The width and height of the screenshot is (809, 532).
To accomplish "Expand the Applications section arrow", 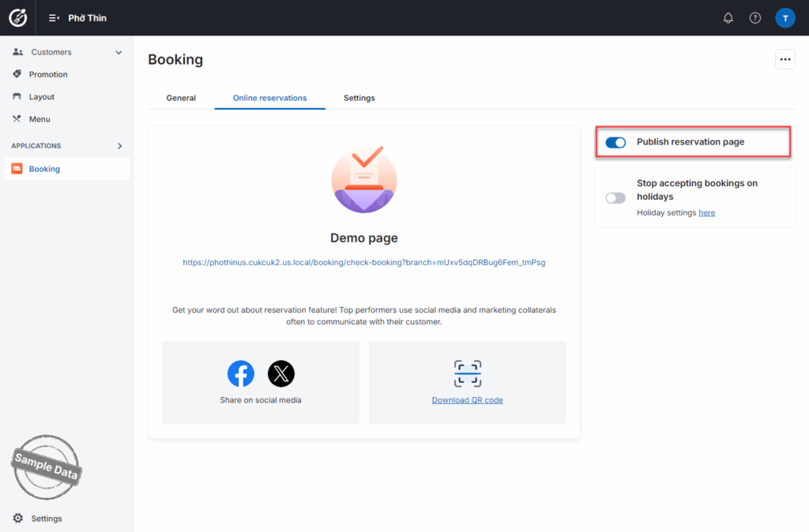I will pos(120,146).
